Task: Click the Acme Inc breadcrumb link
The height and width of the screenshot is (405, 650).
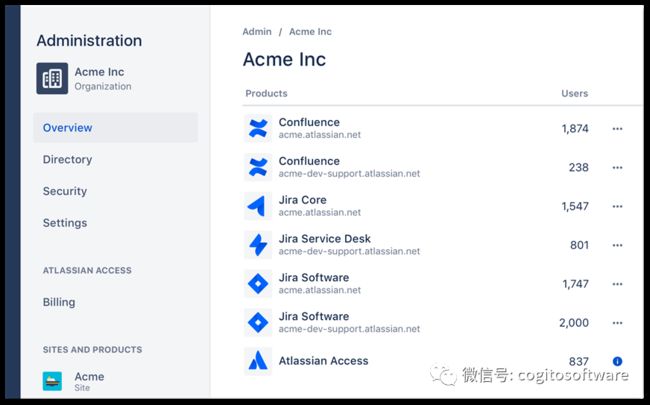Action: 310,32
